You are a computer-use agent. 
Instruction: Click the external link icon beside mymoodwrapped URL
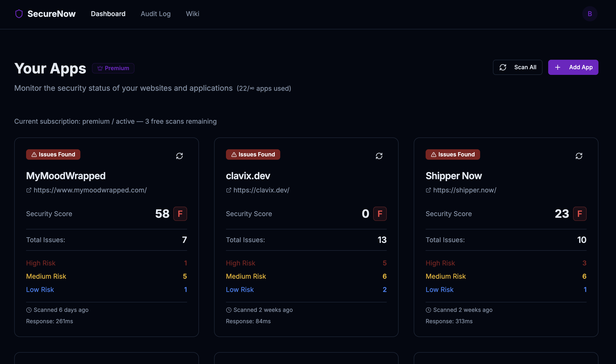[x=29, y=190]
